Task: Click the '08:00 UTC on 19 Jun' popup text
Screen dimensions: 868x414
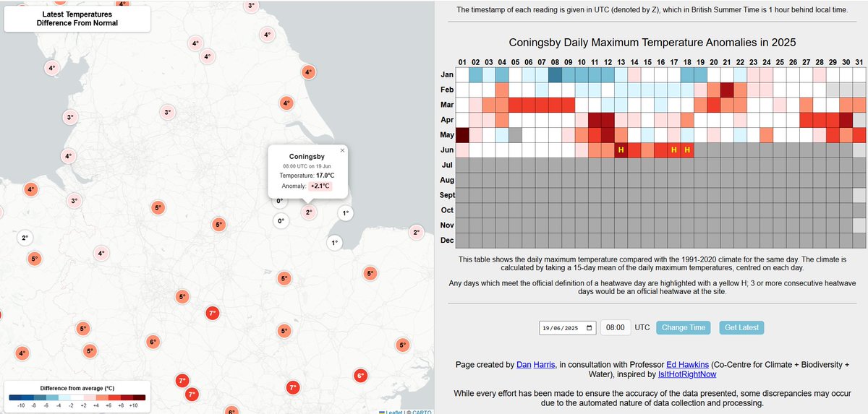Action: point(307,166)
